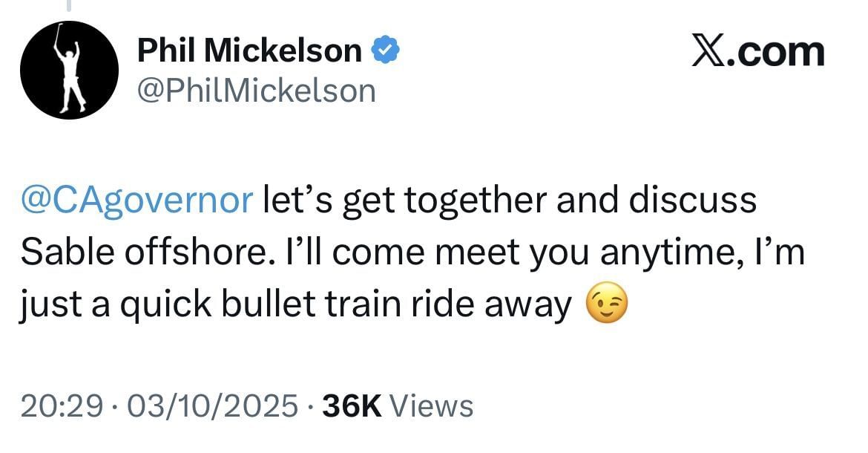Click the bold 36K view count
Viewport: 868px width, 453px height.
click(352, 406)
